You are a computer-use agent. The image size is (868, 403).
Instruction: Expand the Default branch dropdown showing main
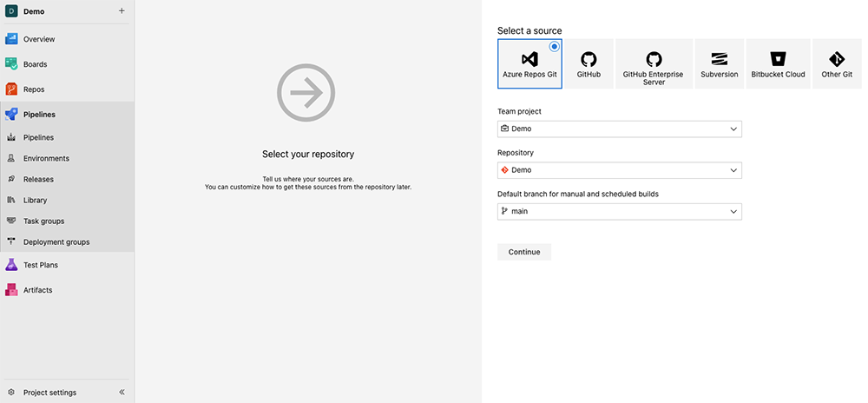[619, 211]
